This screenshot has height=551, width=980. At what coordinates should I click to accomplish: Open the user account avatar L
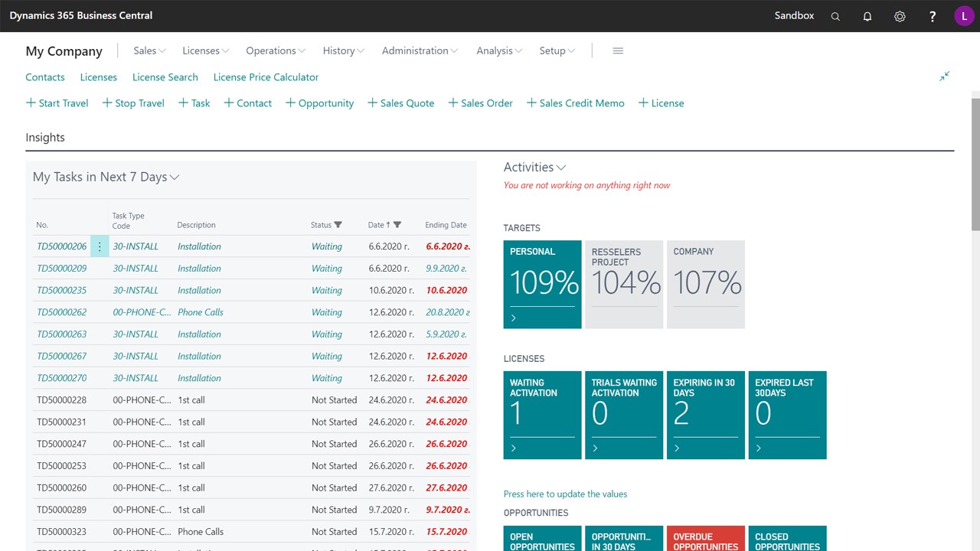pos(964,16)
